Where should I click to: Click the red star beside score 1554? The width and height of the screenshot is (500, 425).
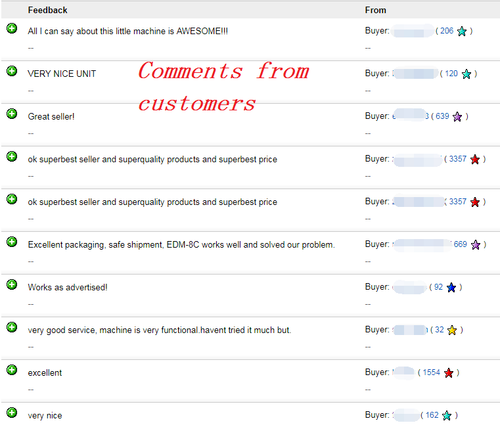pos(449,373)
